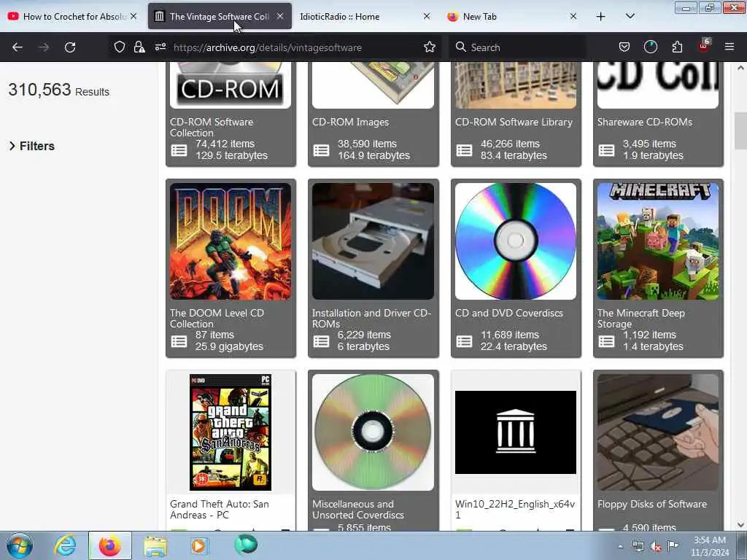The width and height of the screenshot is (747, 560).
Task: Show hidden system tray icons arrow
Action: (620, 546)
